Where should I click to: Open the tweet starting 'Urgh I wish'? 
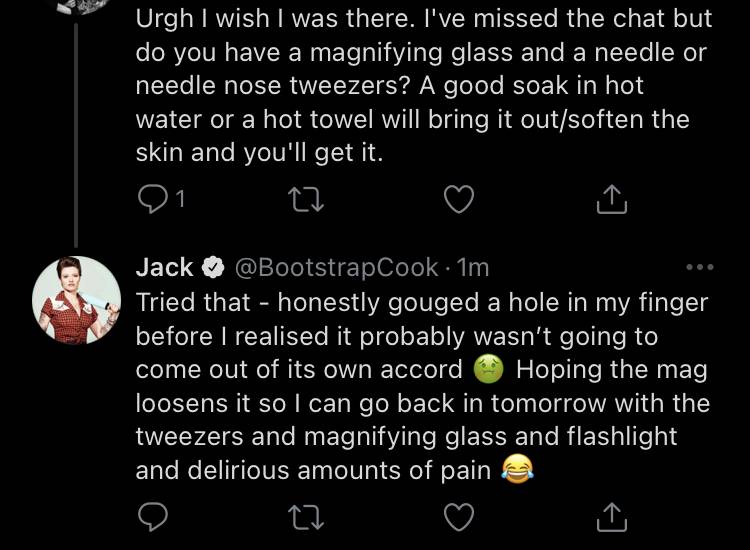tap(424, 86)
